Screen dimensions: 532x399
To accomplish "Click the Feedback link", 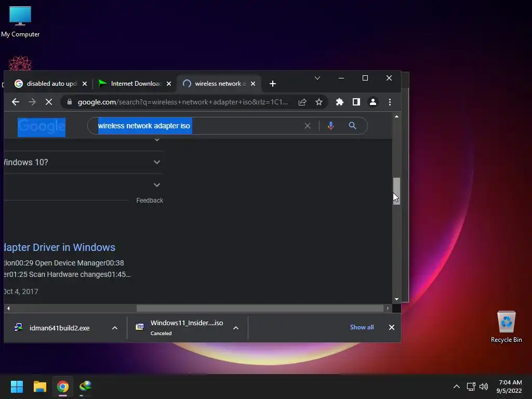I will (x=150, y=201).
